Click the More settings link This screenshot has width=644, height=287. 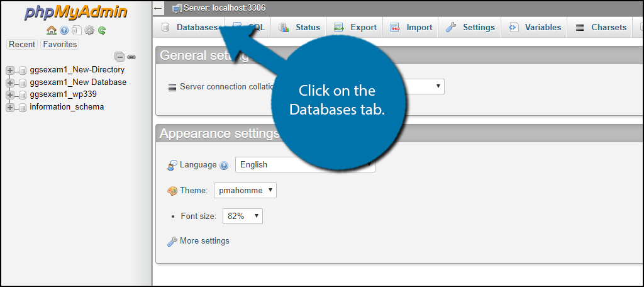[204, 241]
